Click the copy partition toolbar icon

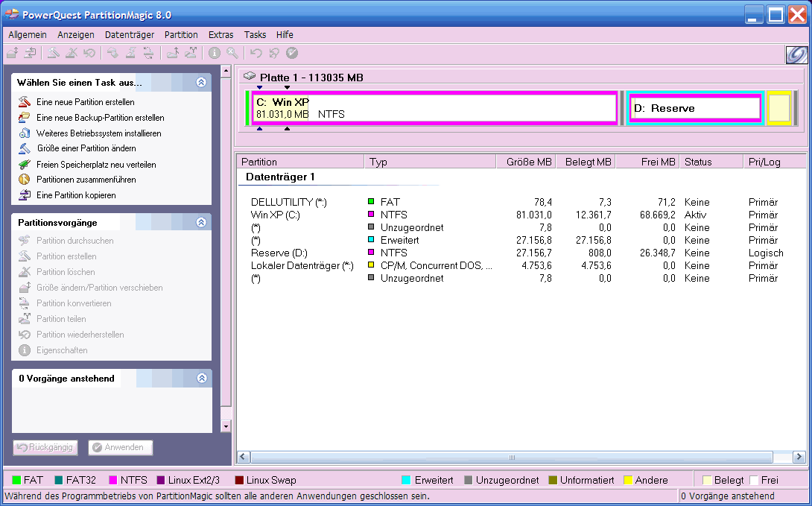click(30, 53)
